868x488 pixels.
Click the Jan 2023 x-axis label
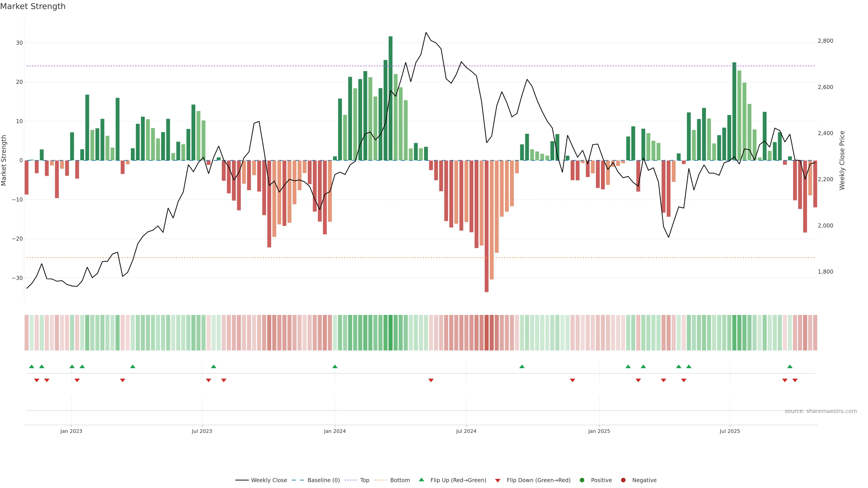[x=71, y=431]
